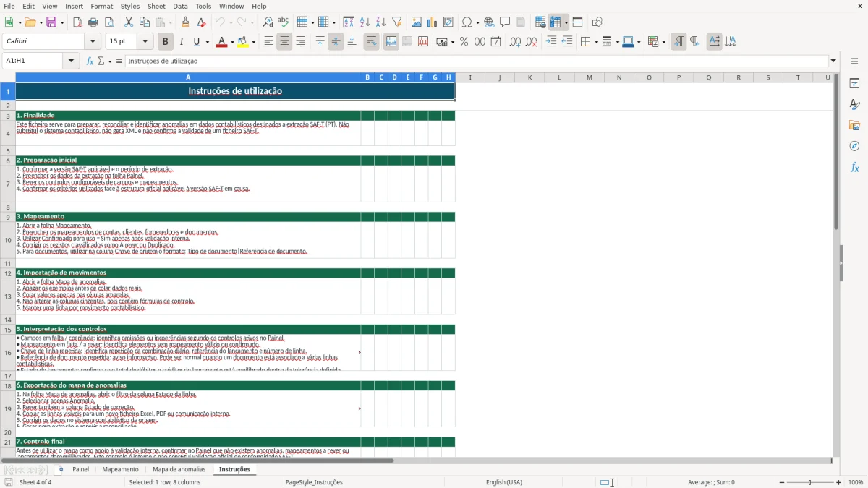868x488 pixels.
Task: Toggle Center Horizontally alignment
Action: coord(284,42)
